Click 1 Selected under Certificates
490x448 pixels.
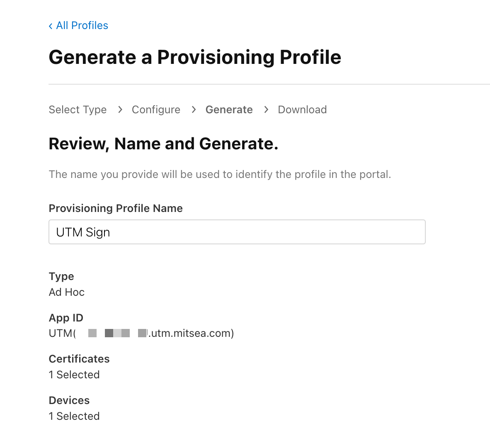pos(74,375)
